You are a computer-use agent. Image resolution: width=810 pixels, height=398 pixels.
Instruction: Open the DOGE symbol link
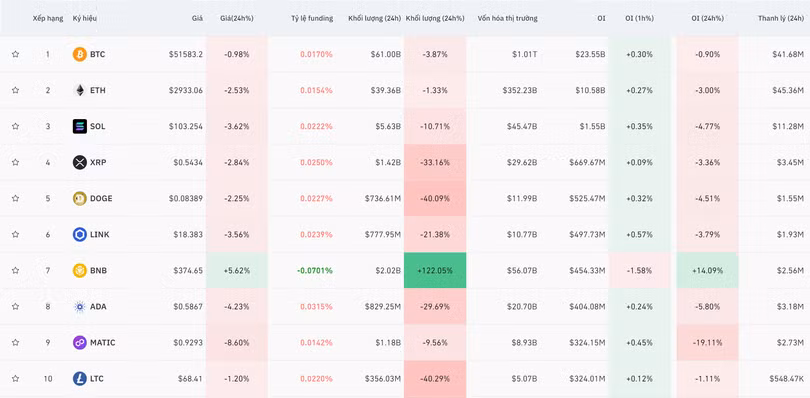pyautogui.click(x=101, y=198)
